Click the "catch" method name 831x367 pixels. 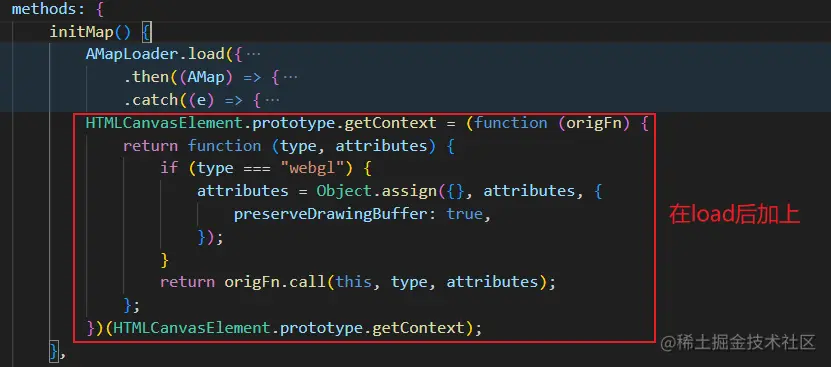pos(155,100)
